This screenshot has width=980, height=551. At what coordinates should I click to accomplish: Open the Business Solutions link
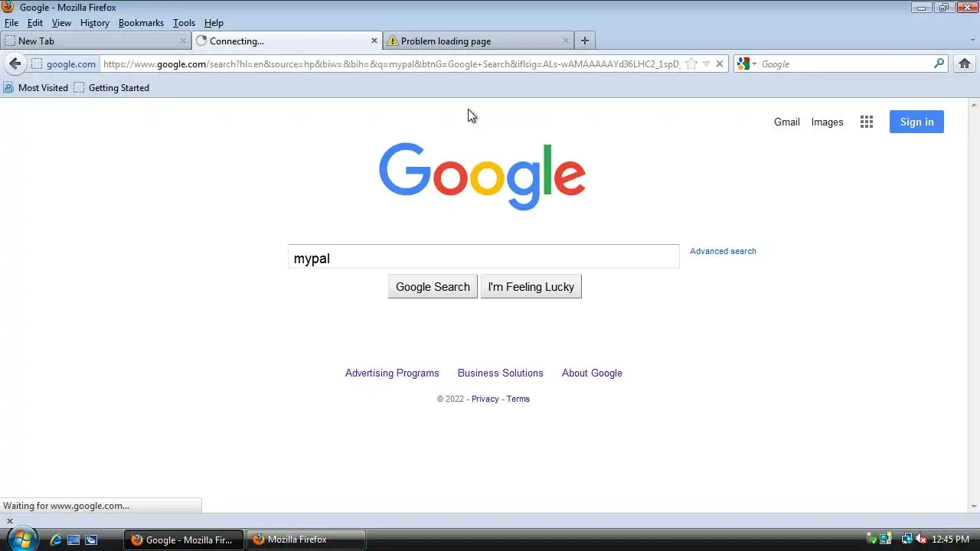[500, 373]
